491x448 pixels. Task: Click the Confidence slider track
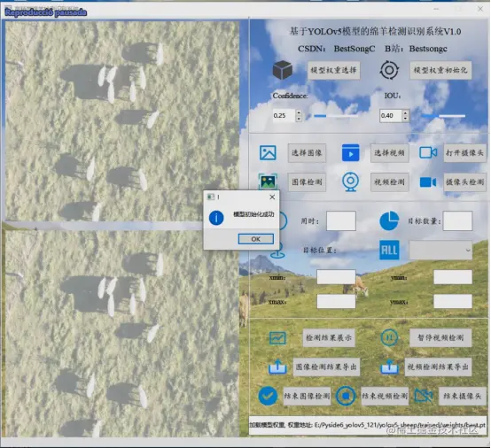(336, 116)
